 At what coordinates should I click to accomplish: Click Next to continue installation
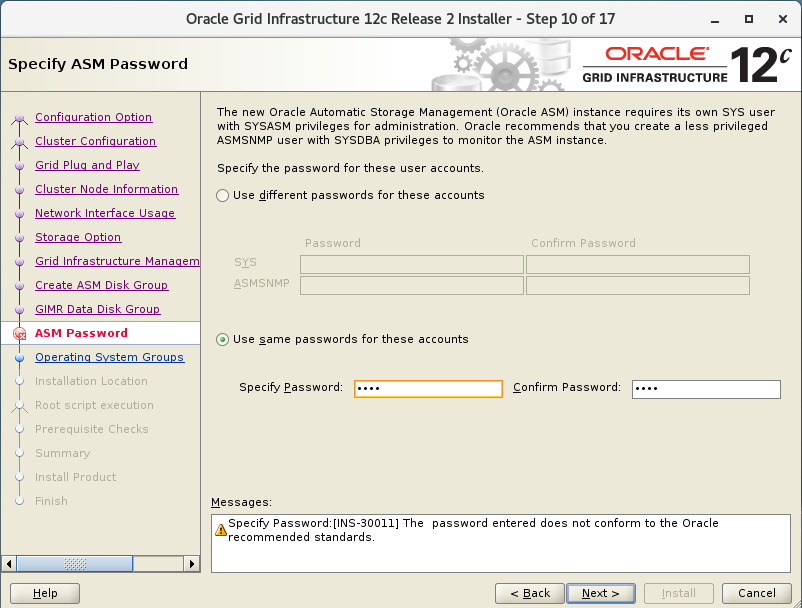[601, 593]
